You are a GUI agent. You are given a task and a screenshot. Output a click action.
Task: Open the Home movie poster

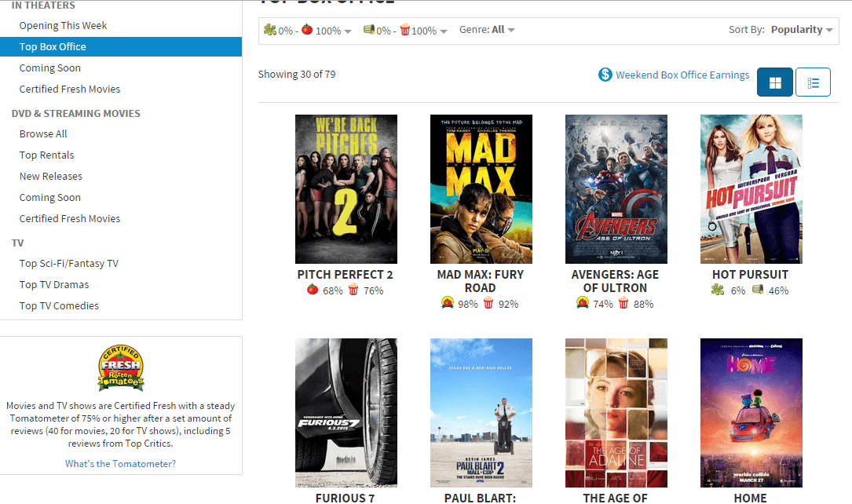coord(751,413)
